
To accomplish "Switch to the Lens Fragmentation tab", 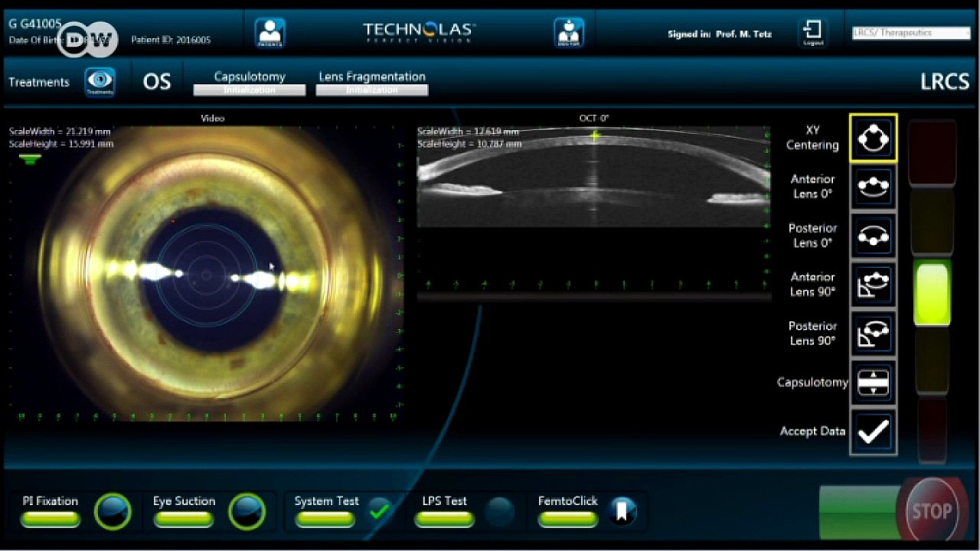I will pos(372,83).
